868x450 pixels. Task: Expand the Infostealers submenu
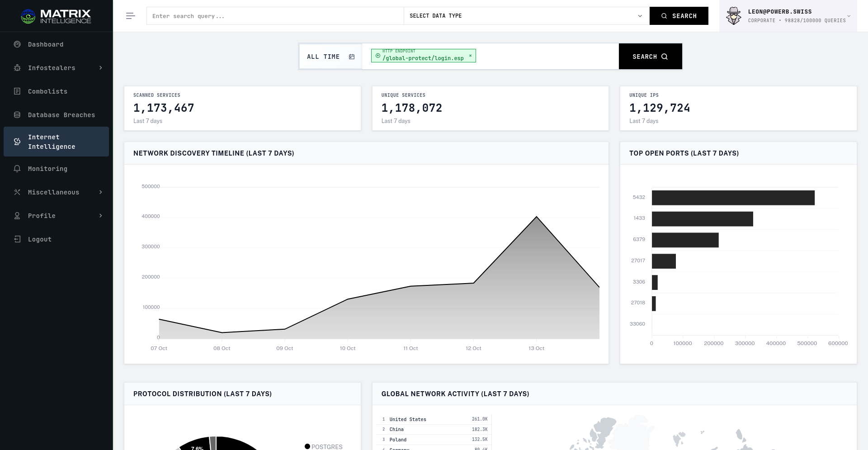[100, 68]
